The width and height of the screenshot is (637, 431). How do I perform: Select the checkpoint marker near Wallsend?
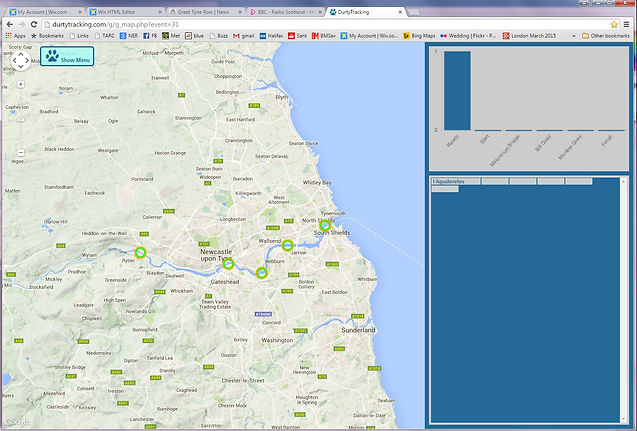pyautogui.click(x=287, y=245)
